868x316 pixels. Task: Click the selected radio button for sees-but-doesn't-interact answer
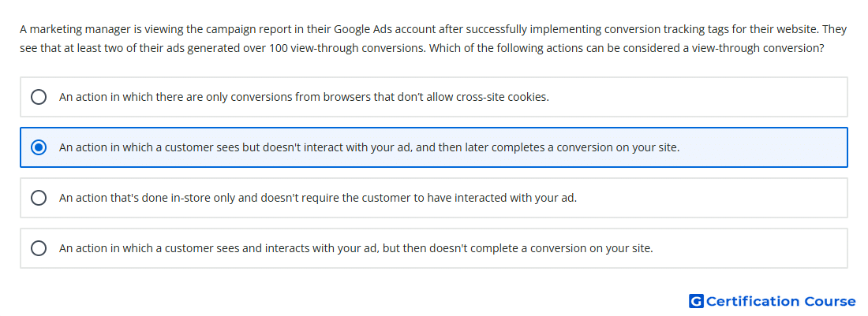pyautogui.click(x=39, y=147)
